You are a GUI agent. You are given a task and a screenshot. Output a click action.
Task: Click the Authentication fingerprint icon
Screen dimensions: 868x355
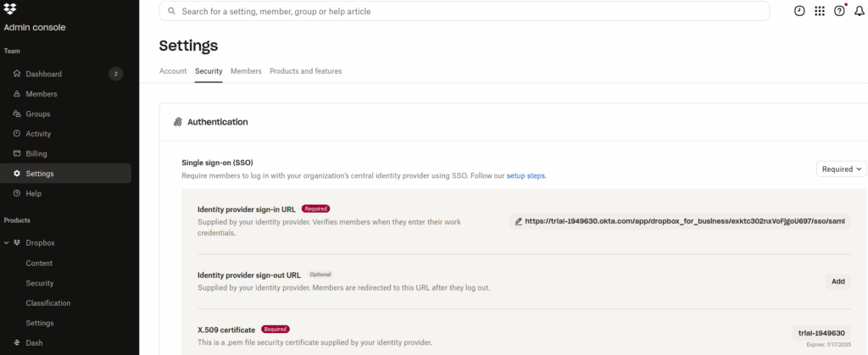(x=178, y=122)
